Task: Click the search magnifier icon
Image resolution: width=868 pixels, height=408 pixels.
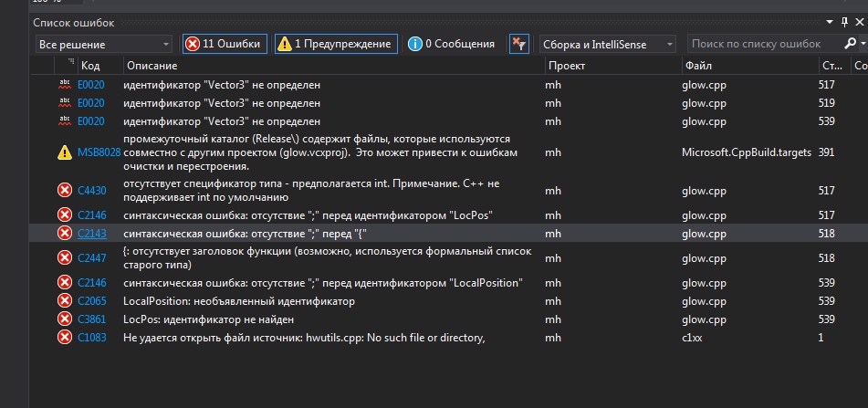Action: coord(850,43)
